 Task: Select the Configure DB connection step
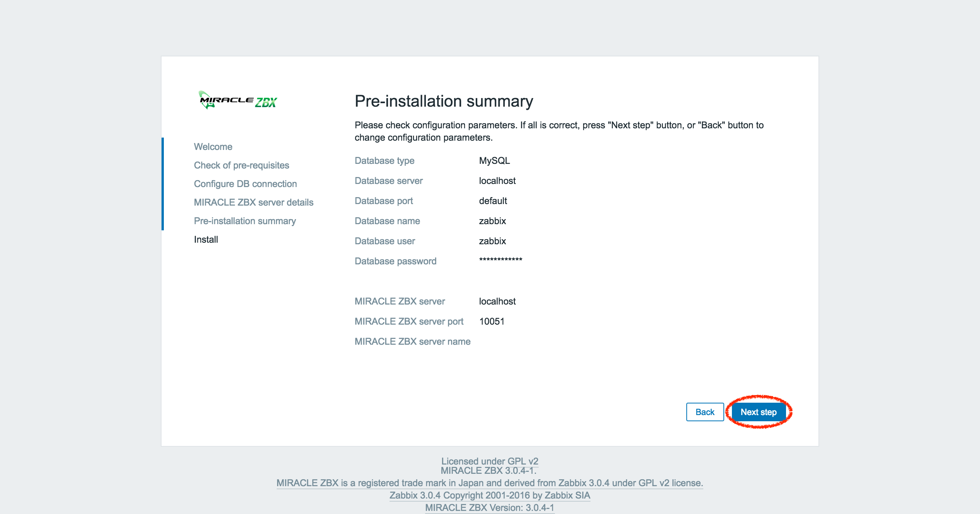[245, 184]
